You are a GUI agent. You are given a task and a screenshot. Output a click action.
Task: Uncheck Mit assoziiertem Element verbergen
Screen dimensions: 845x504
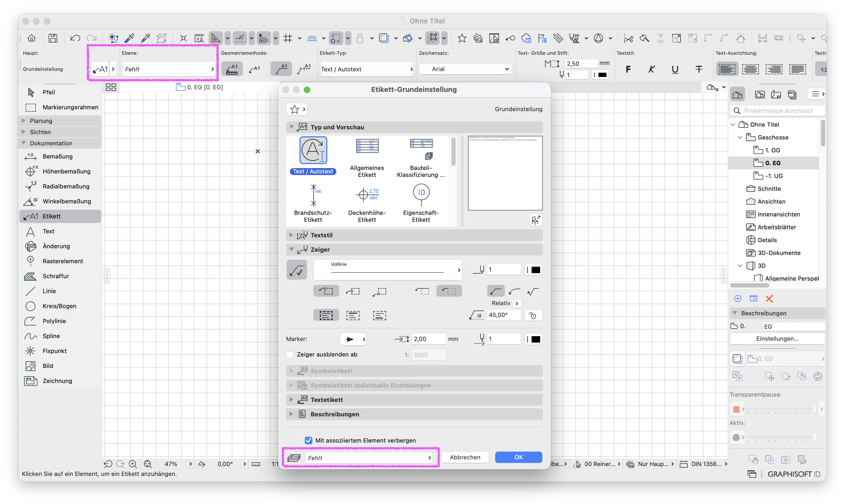click(x=309, y=440)
